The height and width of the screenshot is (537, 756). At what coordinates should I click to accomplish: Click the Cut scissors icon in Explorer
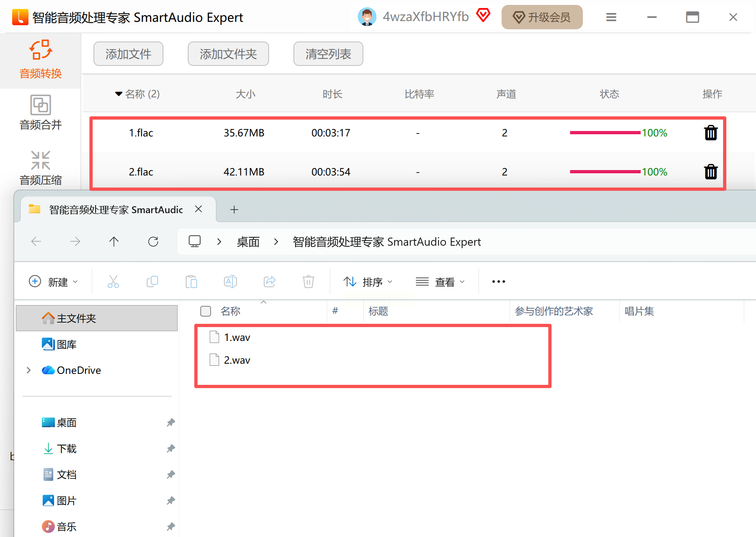click(113, 282)
